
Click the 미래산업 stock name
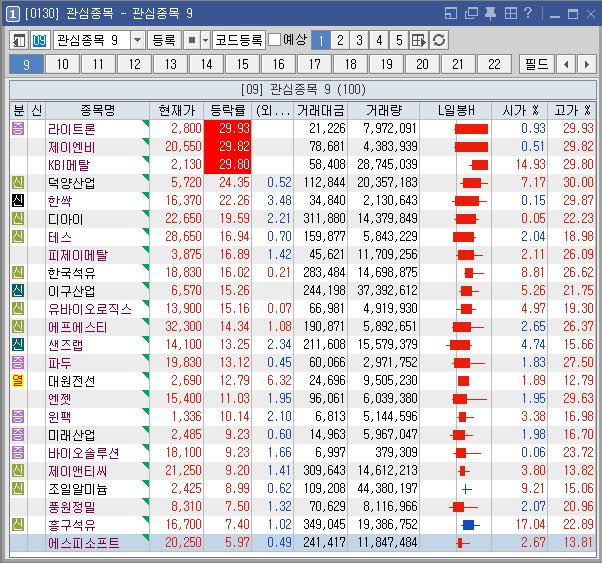[x=71, y=435]
